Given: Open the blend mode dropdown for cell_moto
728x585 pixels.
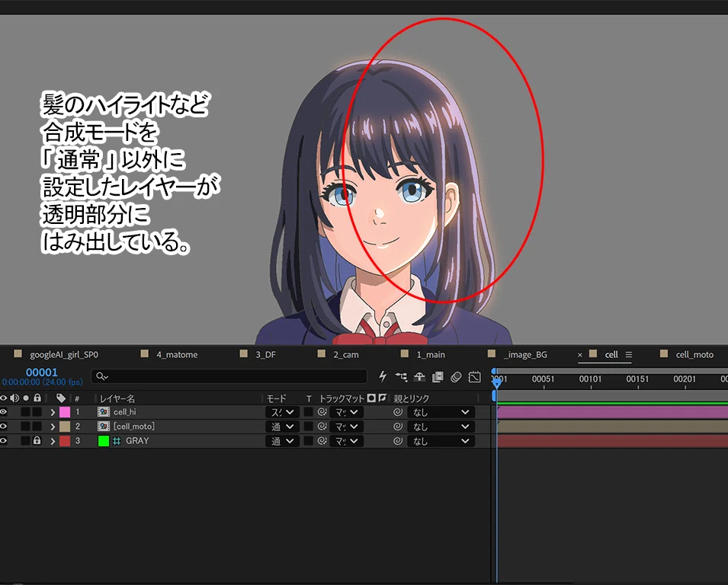Looking at the screenshot, I should pyautogui.click(x=282, y=427).
